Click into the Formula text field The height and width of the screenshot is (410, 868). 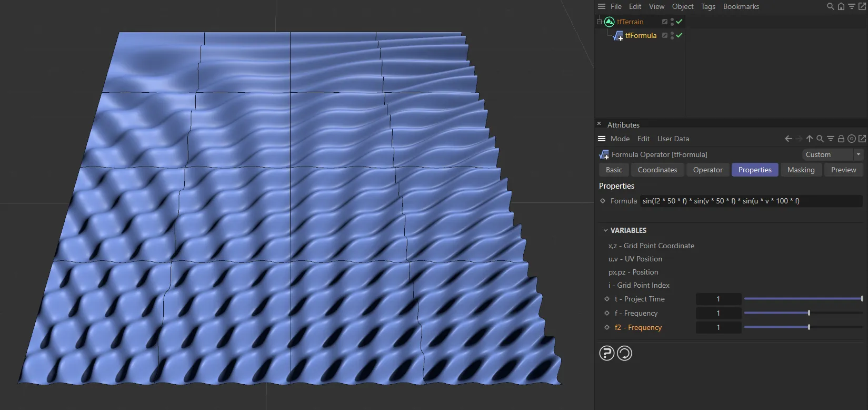(x=750, y=201)
